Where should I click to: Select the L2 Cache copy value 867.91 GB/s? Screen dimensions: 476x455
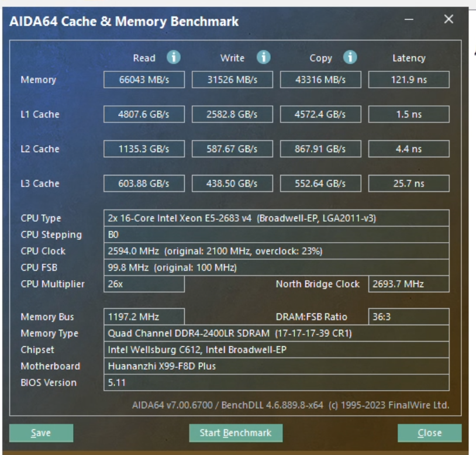click(x=320, y=149)
